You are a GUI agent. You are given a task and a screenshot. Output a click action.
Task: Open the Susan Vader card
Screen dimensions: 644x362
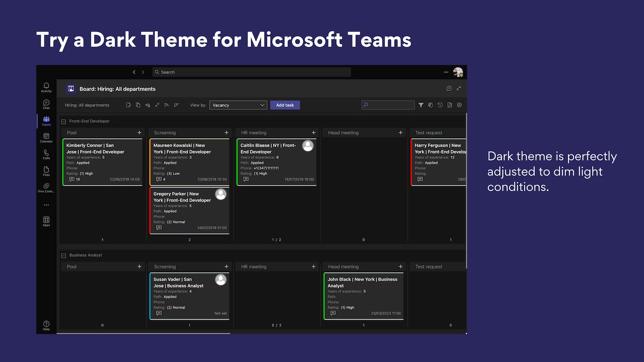point(190,296)
